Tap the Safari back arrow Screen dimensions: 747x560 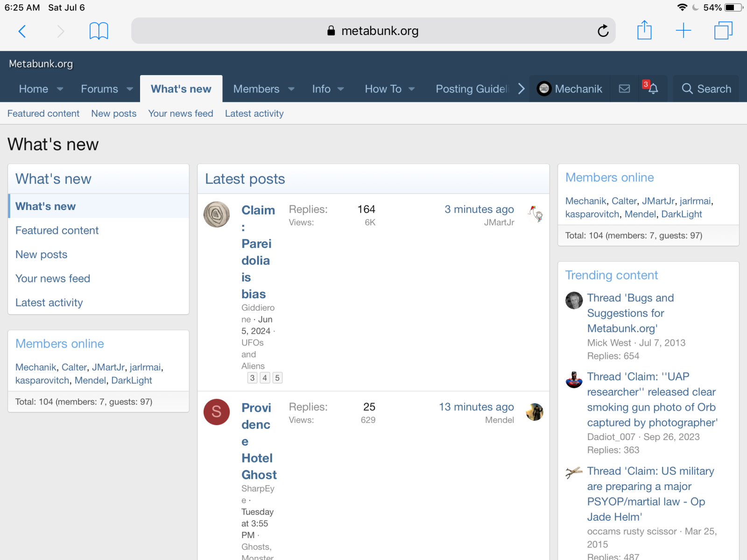(22, 31)
